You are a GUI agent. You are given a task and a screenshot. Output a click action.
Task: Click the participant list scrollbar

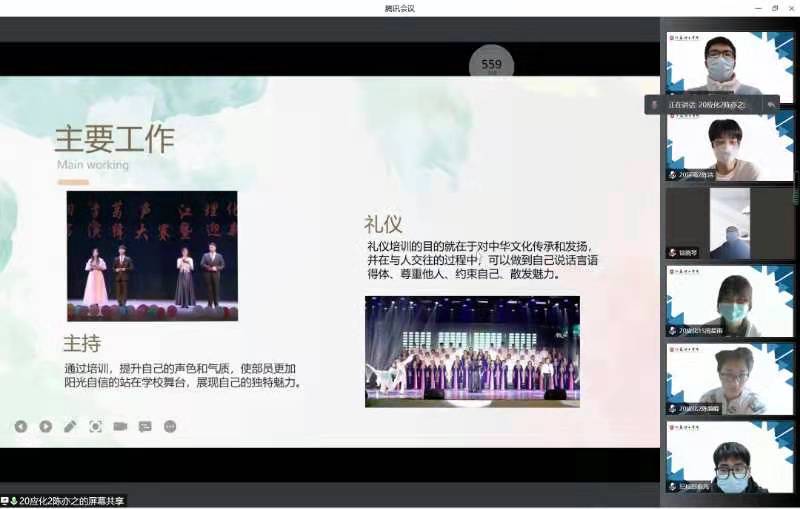coord(796,185)
